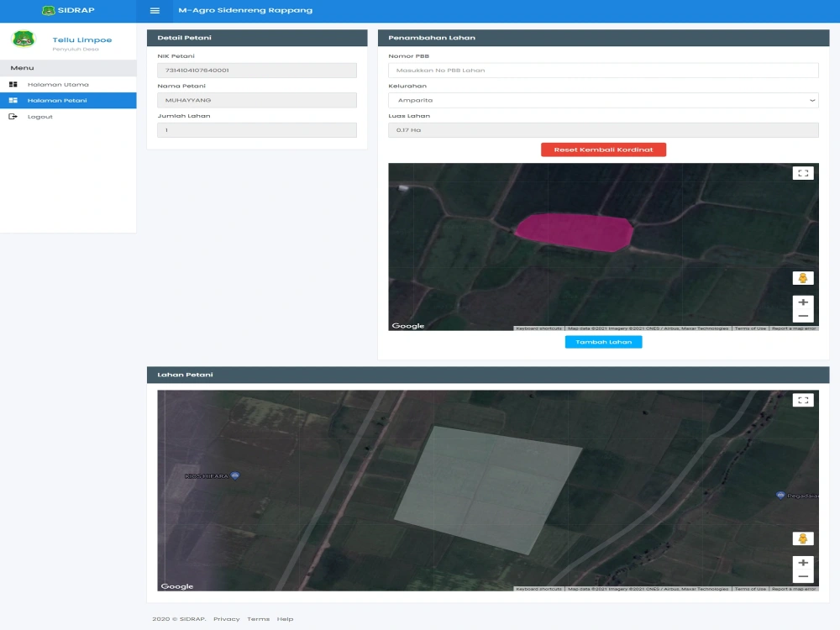Focus the Nomor PBB input field
Image resolution: width=840 pixels, height=630 pixels.
pos(603,71)
